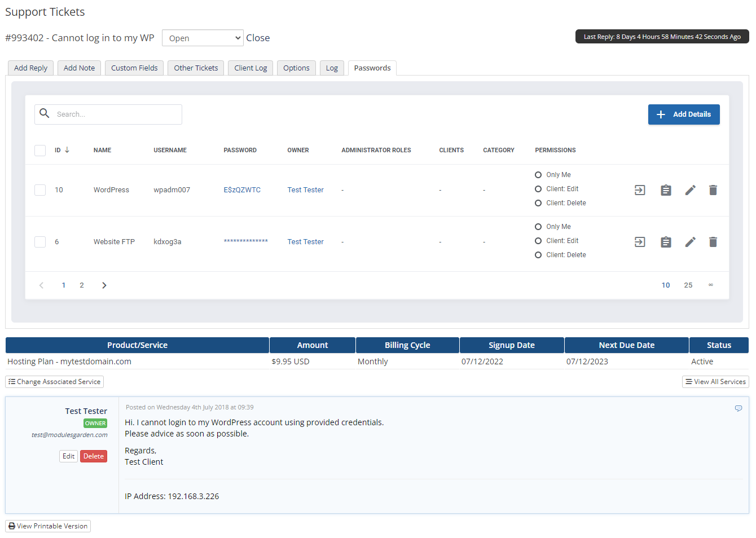Click View All Services button
The image size is (756, 538).
715,382
